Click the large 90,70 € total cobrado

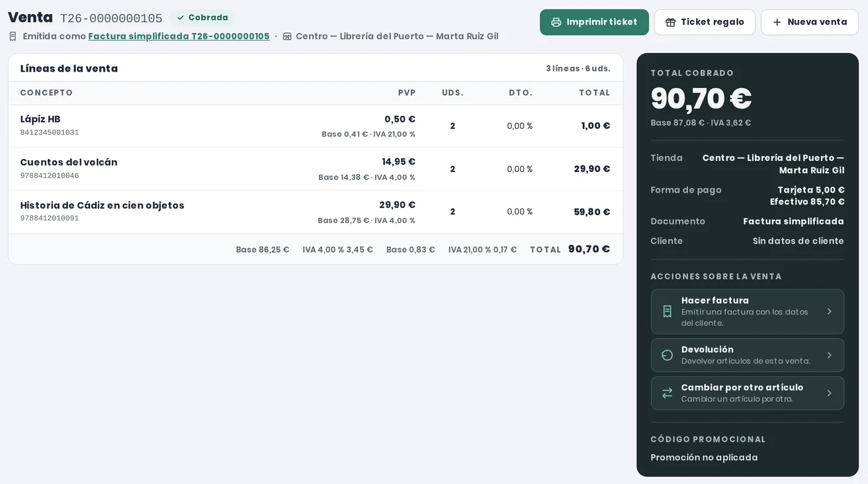tap(701, 99)
